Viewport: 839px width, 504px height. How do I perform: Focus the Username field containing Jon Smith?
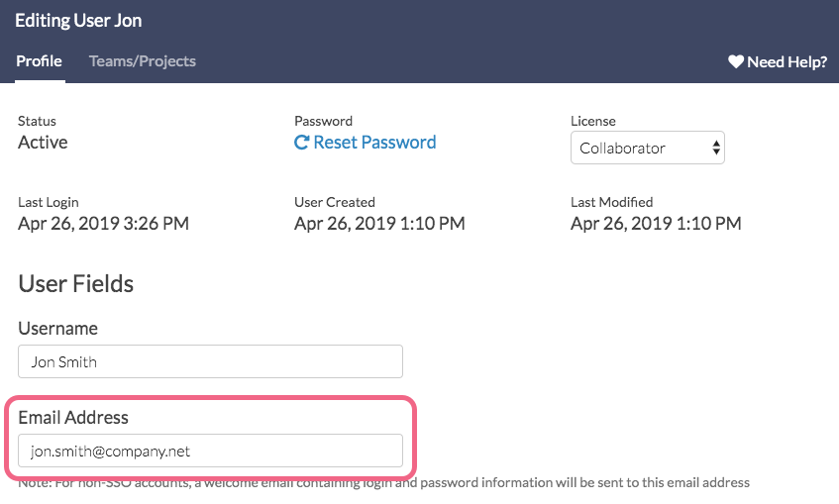[210, 361]
